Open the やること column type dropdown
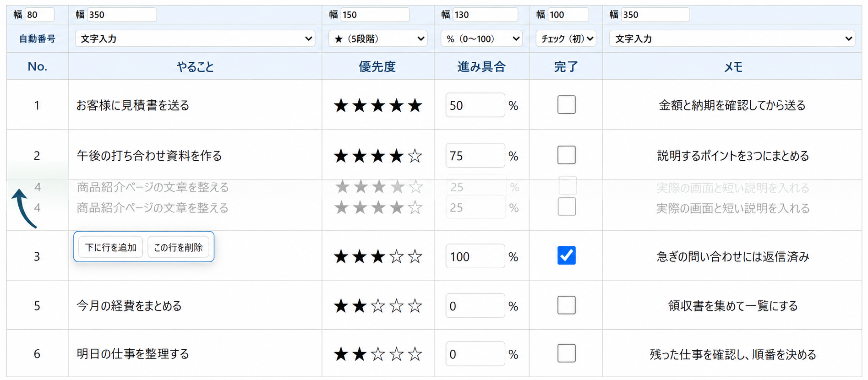 tap(195, 38)
